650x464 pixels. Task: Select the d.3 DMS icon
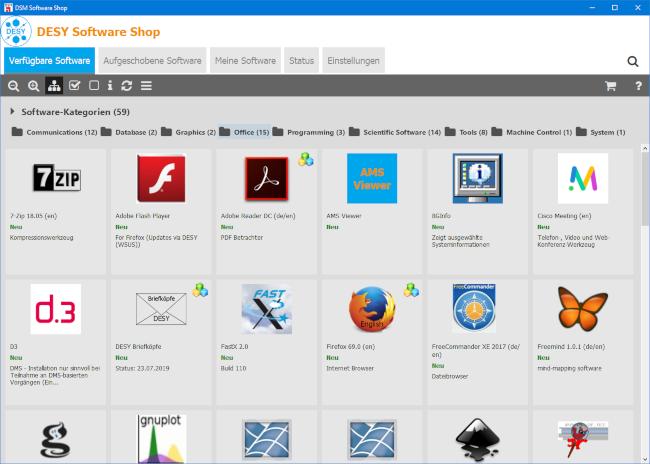(56, 309)
